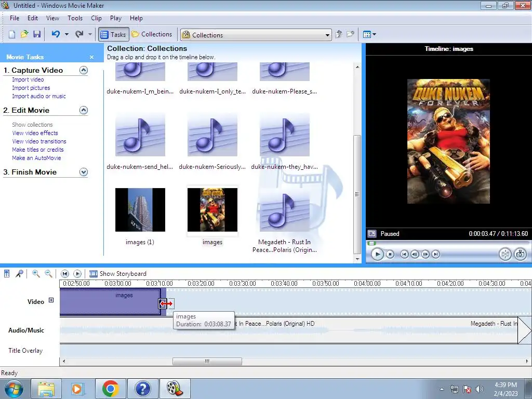
Task: Click the Import video link
Action: tap(28, 79)
